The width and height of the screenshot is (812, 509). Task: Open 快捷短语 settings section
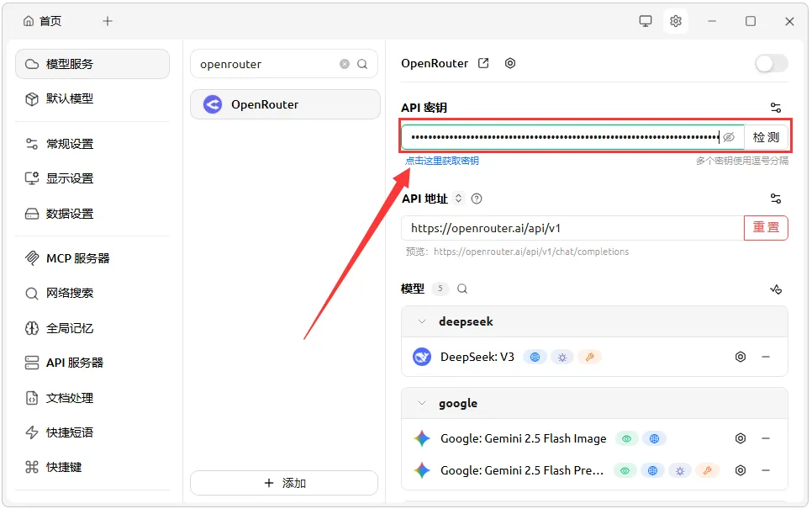(x=92, y=432)
